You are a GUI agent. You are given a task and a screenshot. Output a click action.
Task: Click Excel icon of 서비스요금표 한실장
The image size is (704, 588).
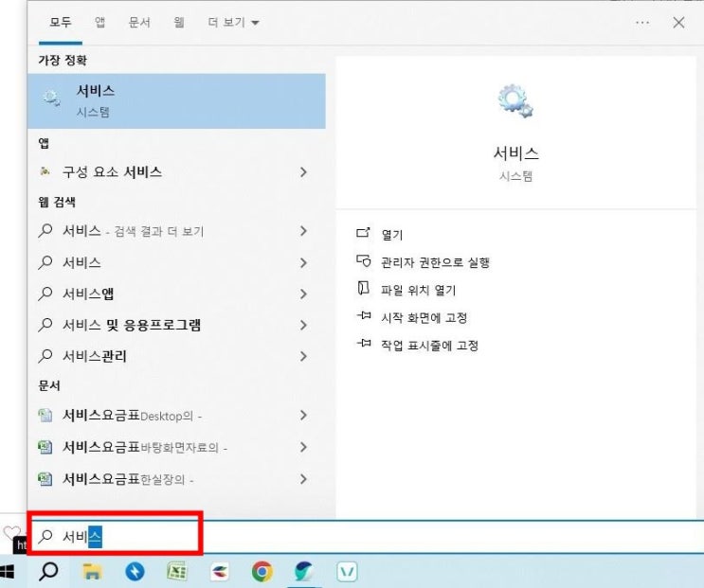click(45, 479)
